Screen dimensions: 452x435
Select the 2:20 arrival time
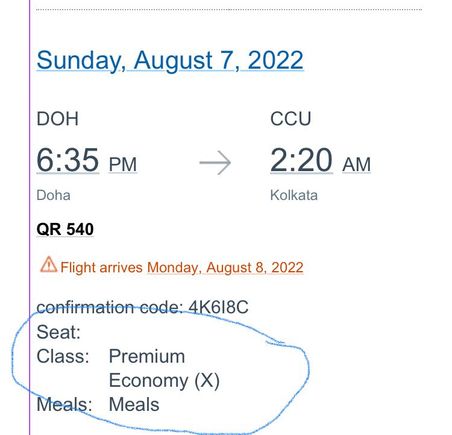(x=301, y=160)
